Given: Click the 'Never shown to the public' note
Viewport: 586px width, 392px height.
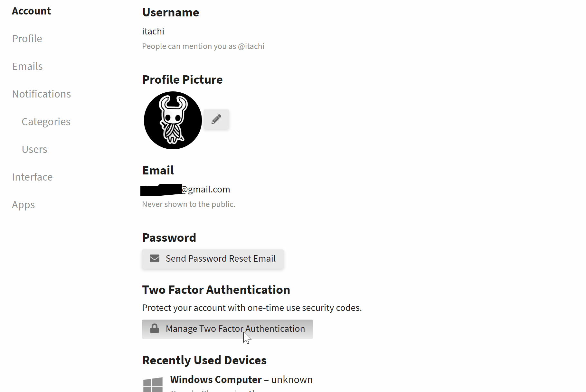Looking at the screenshot, I should click(x=189, y=204).
